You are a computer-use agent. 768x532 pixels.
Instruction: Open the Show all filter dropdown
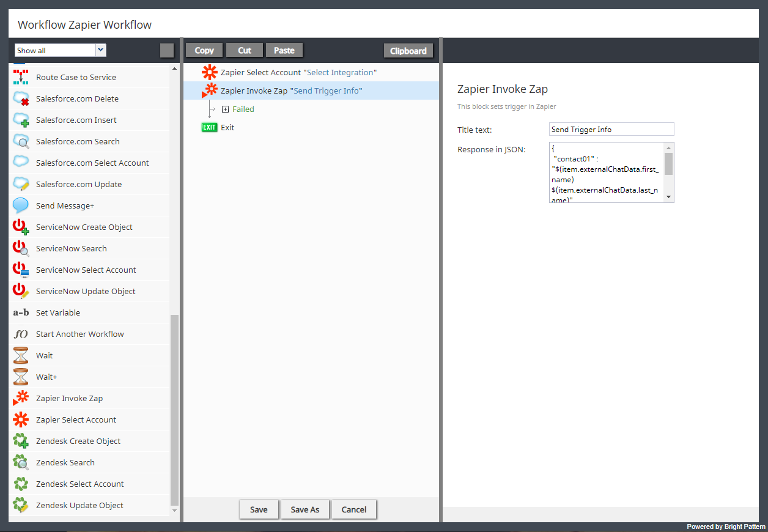pyautogui.click(x=101, y=50)
